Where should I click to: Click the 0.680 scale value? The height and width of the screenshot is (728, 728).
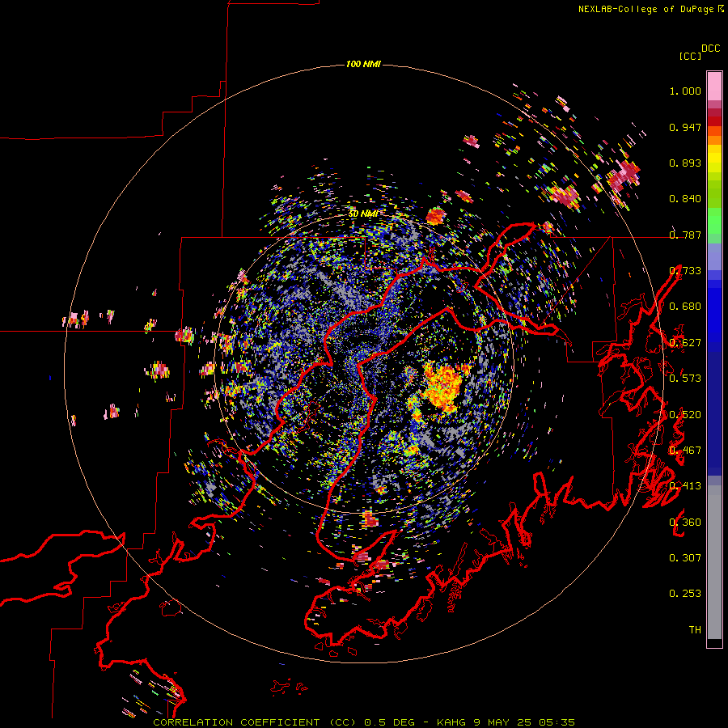685,307
